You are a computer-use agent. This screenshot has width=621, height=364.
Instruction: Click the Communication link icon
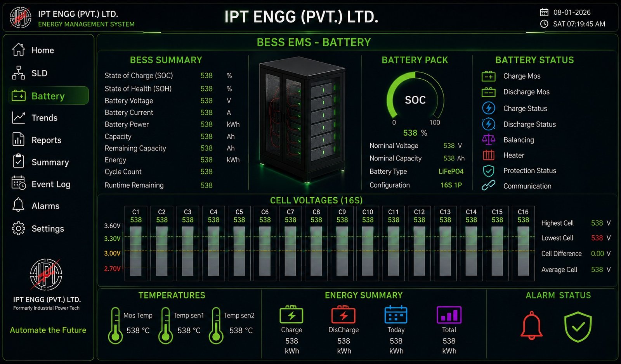point(488,185)
